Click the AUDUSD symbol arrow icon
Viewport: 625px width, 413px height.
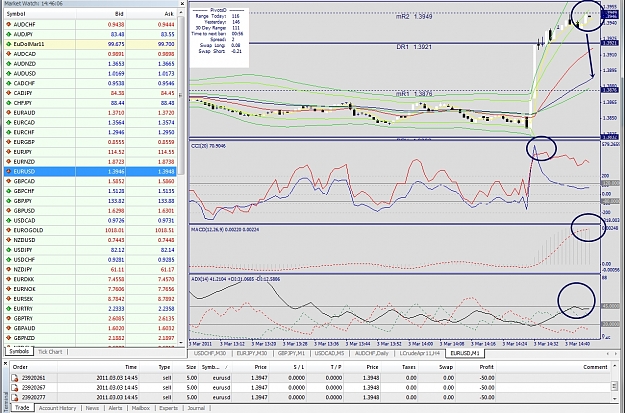point(8,73)
